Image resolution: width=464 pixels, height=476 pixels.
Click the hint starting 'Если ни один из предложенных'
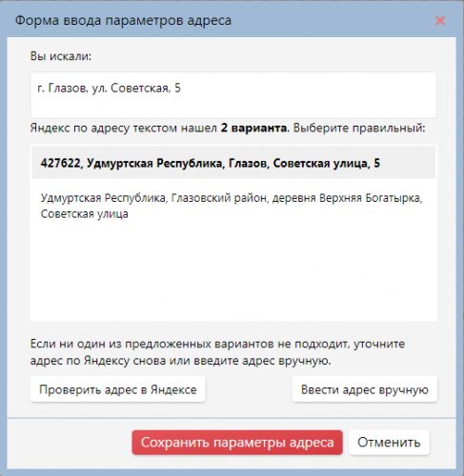click(217, 344)
